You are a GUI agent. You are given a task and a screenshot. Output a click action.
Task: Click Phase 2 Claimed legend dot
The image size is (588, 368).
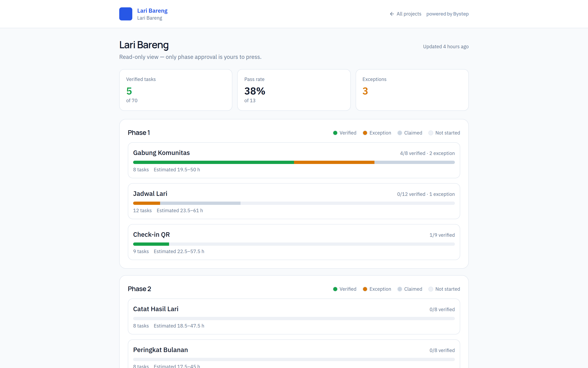[x=400, y=289]
